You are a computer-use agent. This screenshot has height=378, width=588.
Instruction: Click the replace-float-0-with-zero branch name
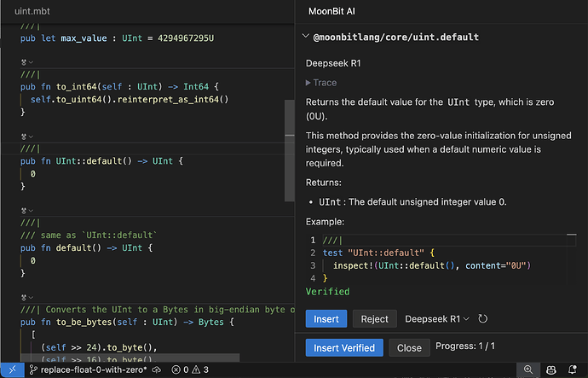tap(94, 369)
